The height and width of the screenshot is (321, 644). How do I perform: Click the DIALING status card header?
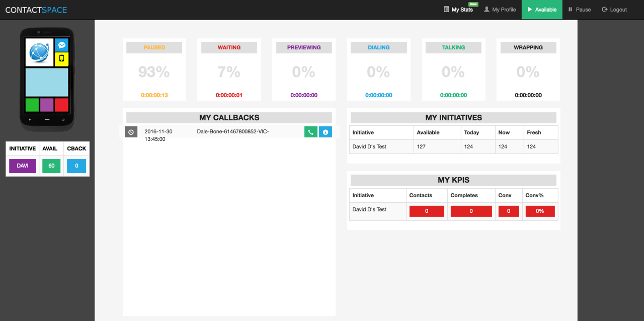[x=379, y=47]
